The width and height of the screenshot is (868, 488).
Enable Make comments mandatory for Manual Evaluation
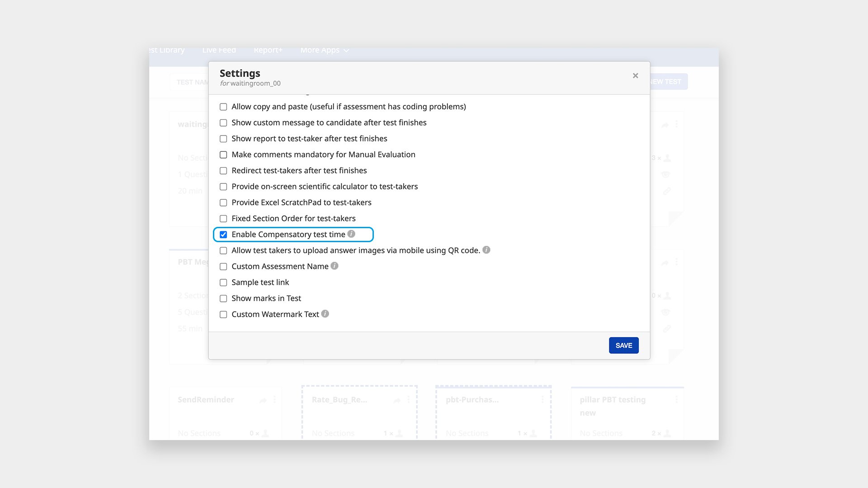pyautogui.click(x=223, y=155)
